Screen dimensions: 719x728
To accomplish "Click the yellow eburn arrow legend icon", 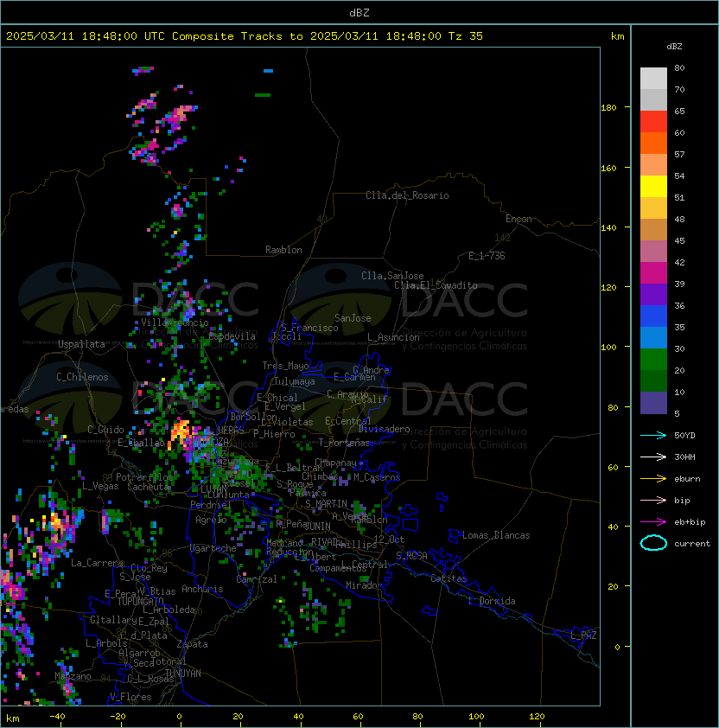I will [x=653, y=478].
